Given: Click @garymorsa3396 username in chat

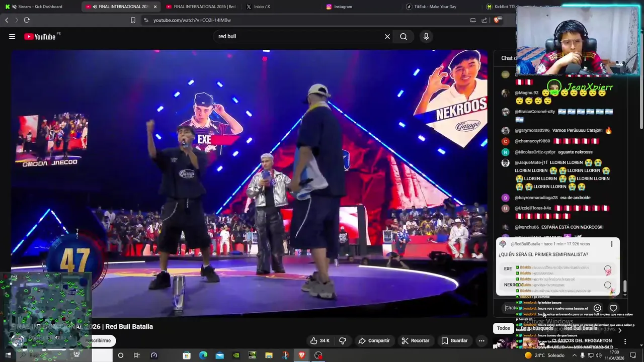Looking at the screenshot, I should [x=532, y=130].
